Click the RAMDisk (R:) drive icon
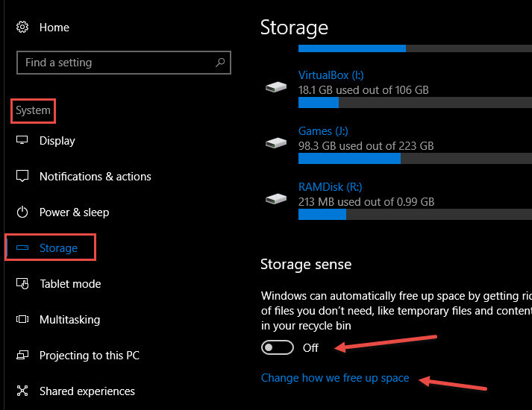Image resolution: width=532 pixels, height=410 pixels. [x=276, y=198]
